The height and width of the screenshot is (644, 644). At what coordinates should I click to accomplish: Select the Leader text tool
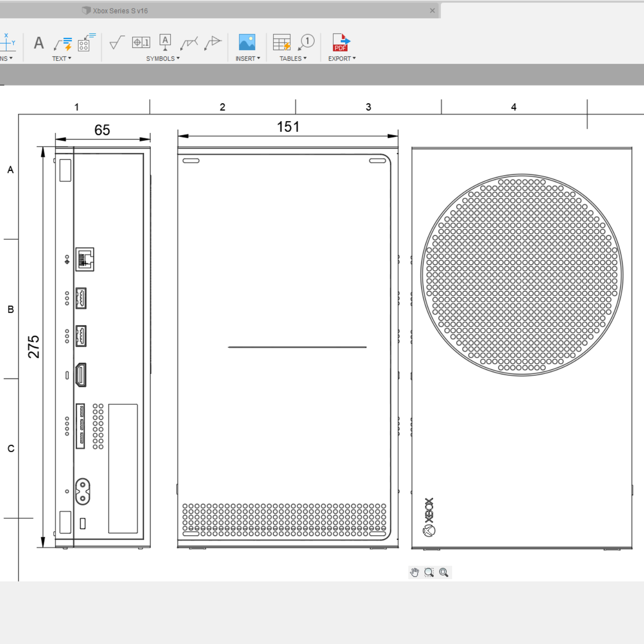[x=63, y=43]
